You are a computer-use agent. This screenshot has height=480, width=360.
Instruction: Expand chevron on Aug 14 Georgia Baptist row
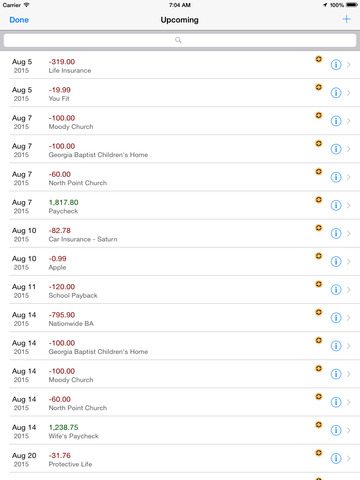coord(349,346)
